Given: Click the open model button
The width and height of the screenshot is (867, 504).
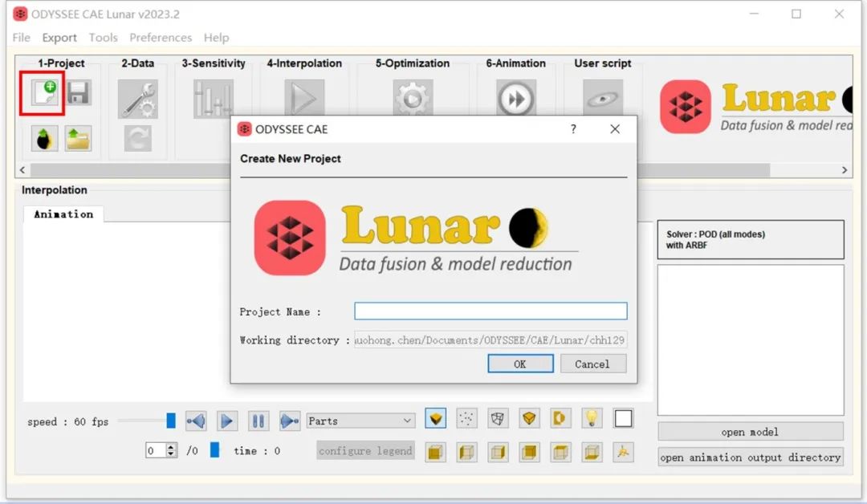Looking at the screenshot, I should 750,432.
